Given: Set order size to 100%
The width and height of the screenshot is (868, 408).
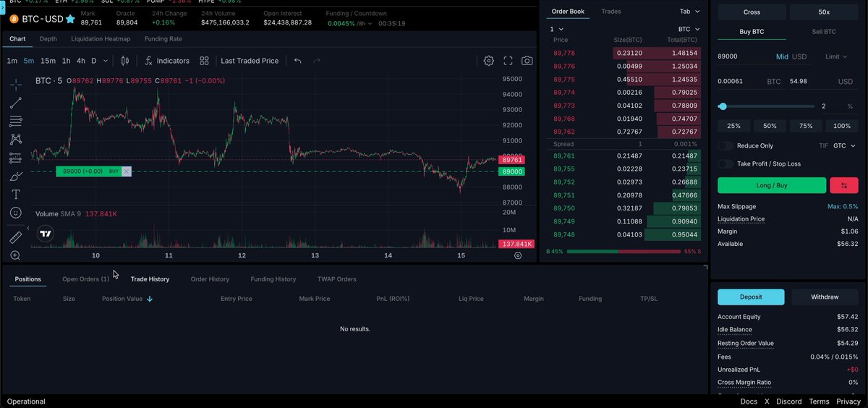Looking at the screenshot, I should (842, 126).
